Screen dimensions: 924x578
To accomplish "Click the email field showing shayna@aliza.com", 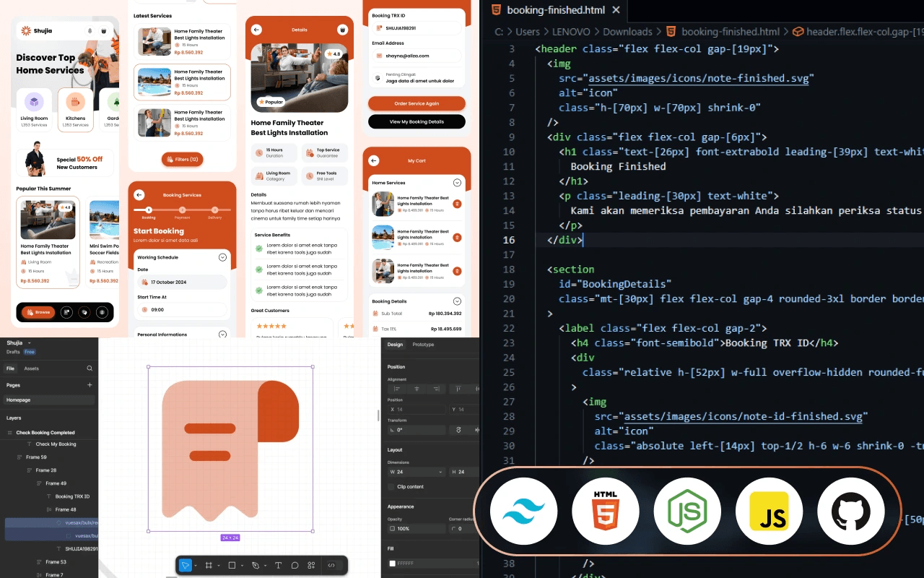I will (417, 56).
